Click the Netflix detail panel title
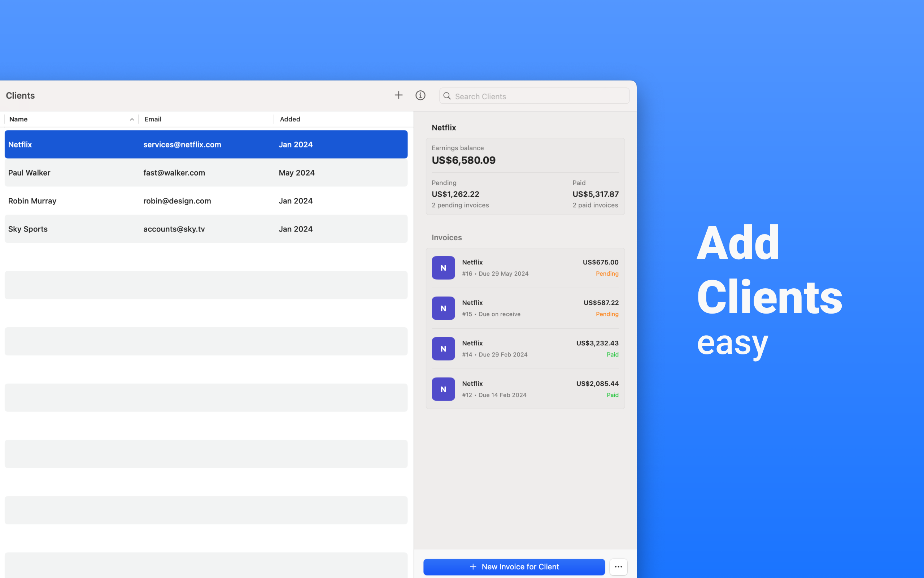This screenshot has height=578, width=924. [444, 128]
